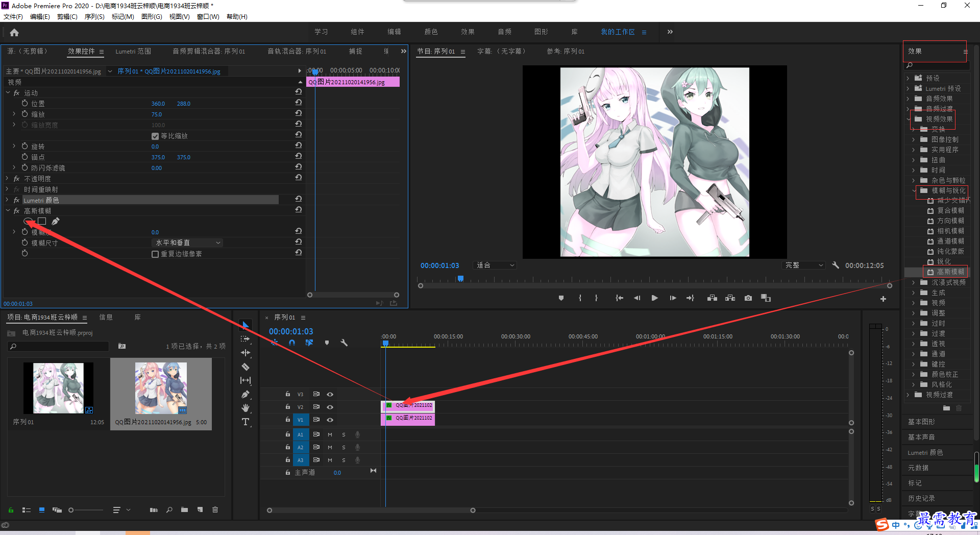
Task: Expand the 不透明度 opacity effect
Action: [8, 179]
